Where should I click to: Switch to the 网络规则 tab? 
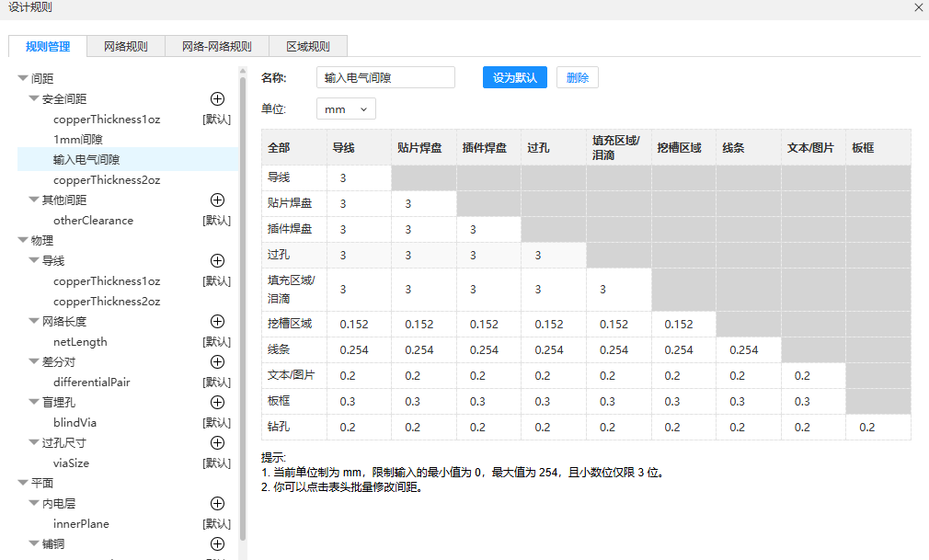pyautogui.click(x=125, y=46)
